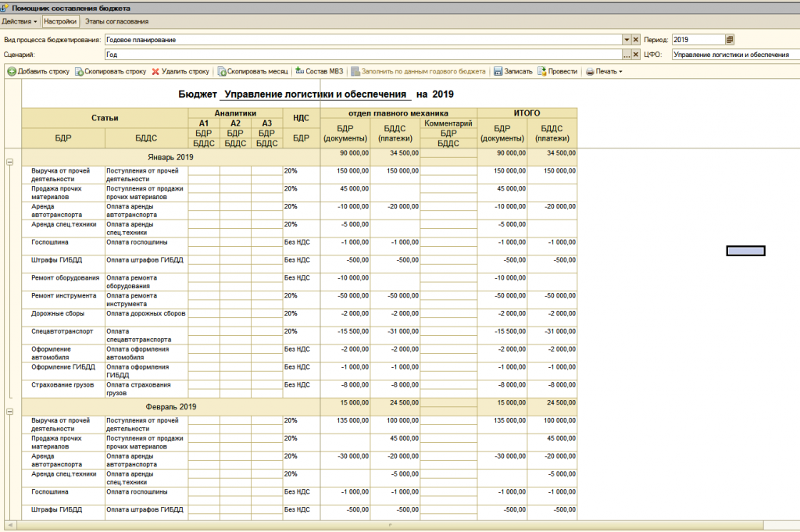
Task: Click the Аналитики column header
Action: [235, 113]
